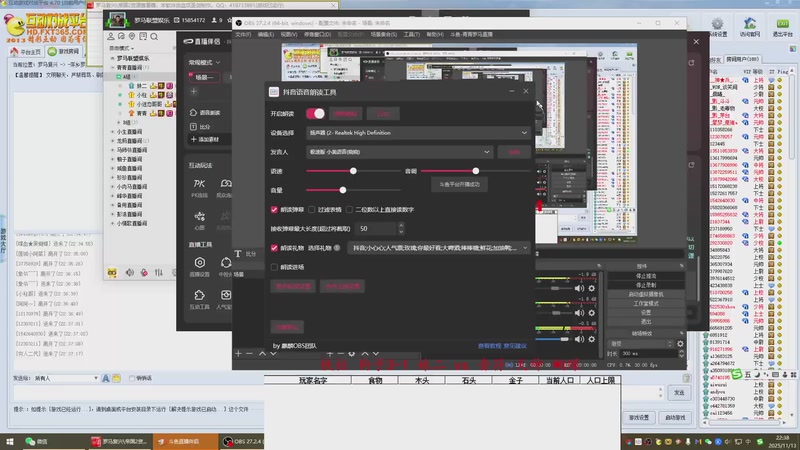Move OBS scene up with arrow
800x450 pixels.
coord(262,354)
